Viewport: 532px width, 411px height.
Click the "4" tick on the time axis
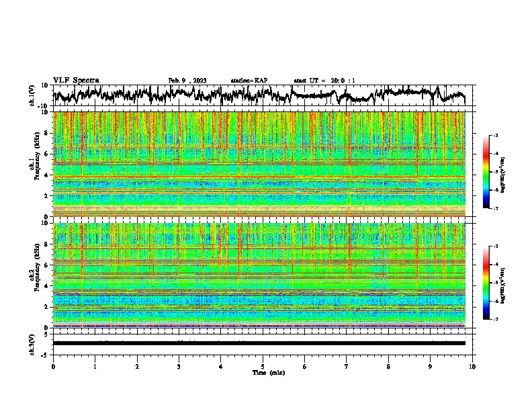[x=221, y=367]
